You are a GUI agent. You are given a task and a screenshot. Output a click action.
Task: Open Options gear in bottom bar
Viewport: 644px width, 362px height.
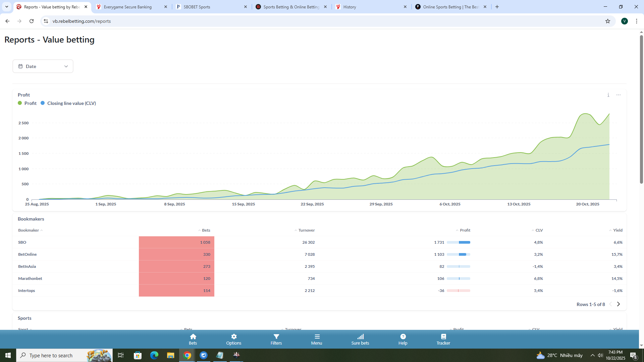pyautogui.click(x=234, y=337)
